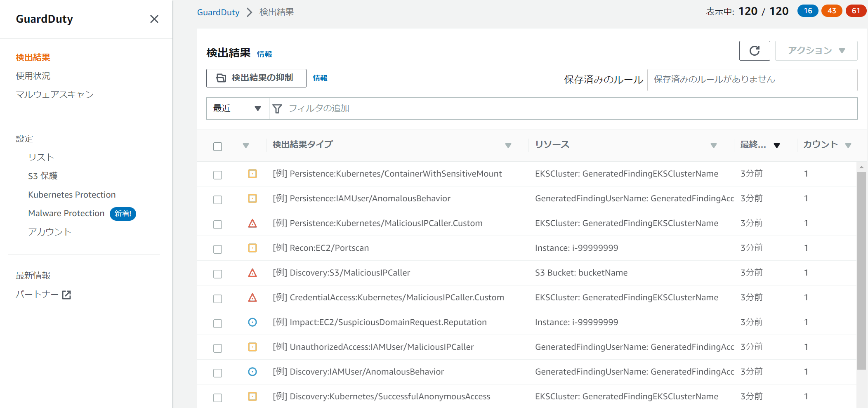868x408 pixels.
Task: Click the 検出結果の抑制 button
Action: pos(256,78)
